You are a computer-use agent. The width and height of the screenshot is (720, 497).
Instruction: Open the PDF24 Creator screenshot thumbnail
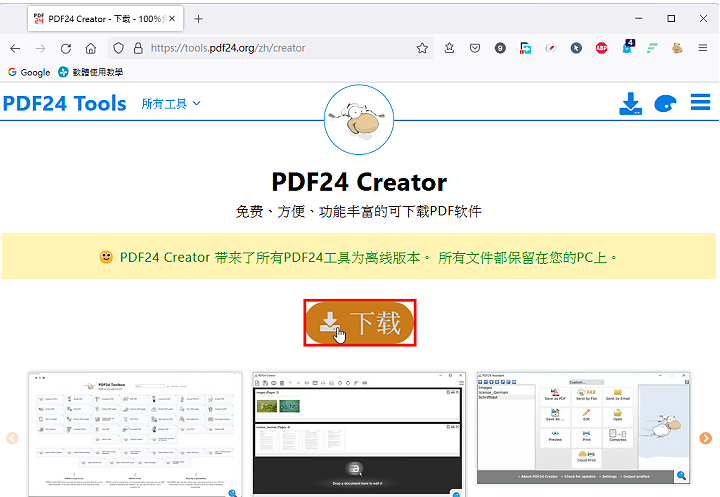(x=359, y=435)
